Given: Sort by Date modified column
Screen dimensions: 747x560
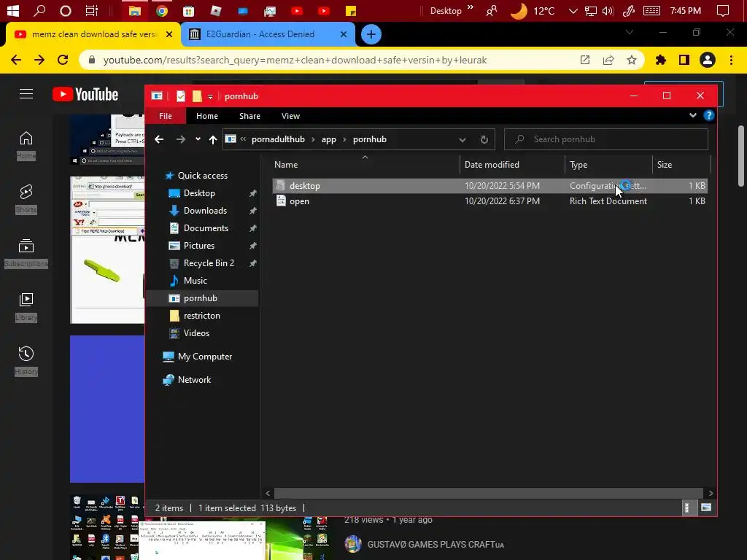Looking at the screenshot, I should [492, 165].
